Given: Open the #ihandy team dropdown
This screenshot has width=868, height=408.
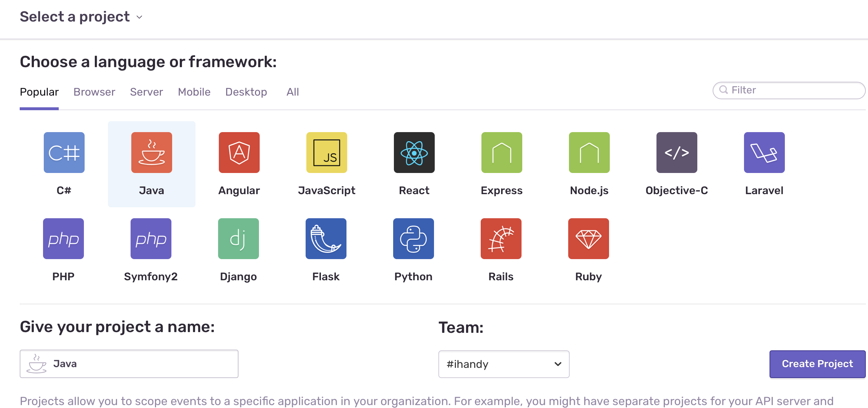Looking at the screenshot, I should click(504, 364).
